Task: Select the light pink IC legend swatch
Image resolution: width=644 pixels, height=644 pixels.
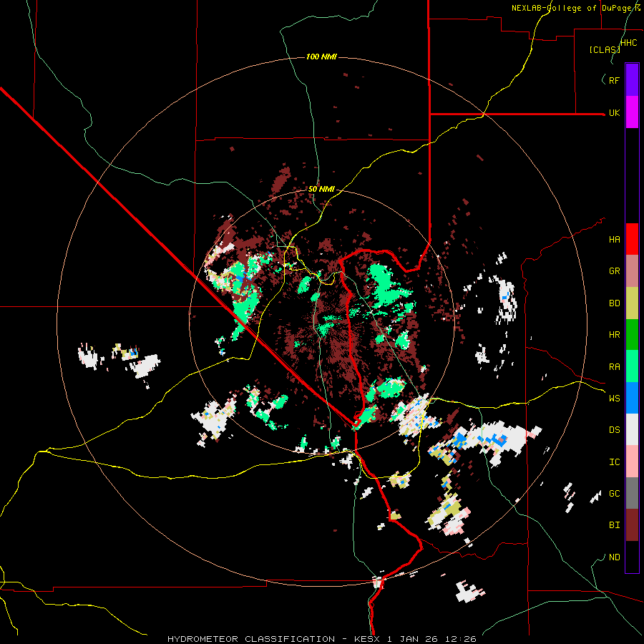Action: click(x=632, y=462)
